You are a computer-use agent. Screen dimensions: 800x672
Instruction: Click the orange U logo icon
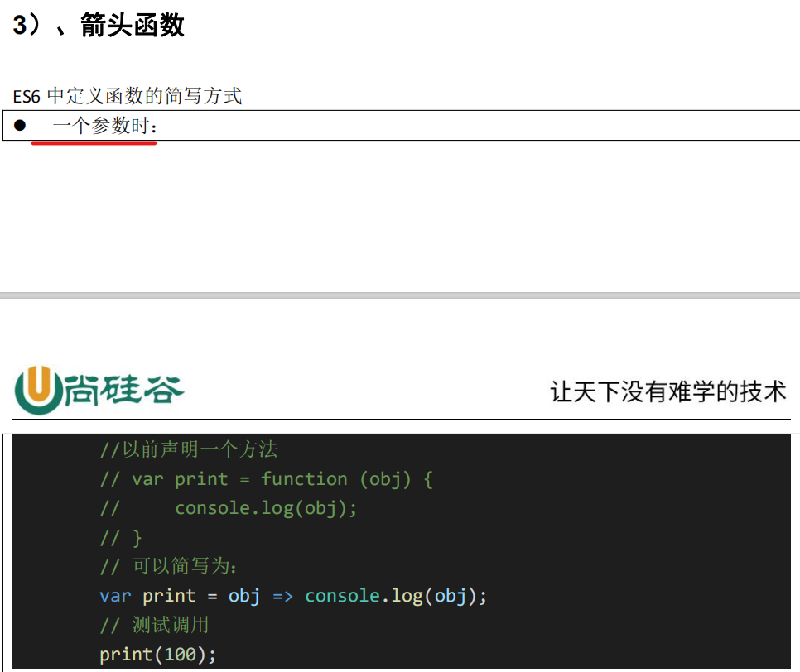[36, 390]
